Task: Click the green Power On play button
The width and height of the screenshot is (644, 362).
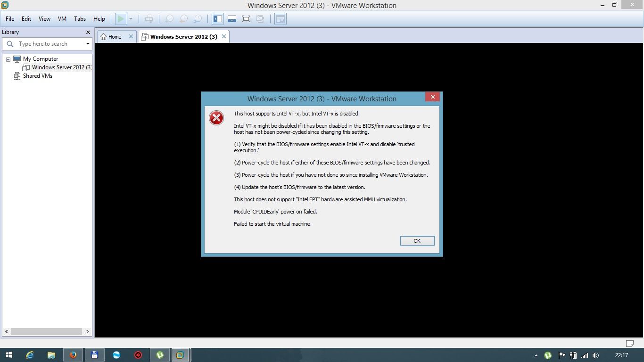Action: click(x=121, y=19)
